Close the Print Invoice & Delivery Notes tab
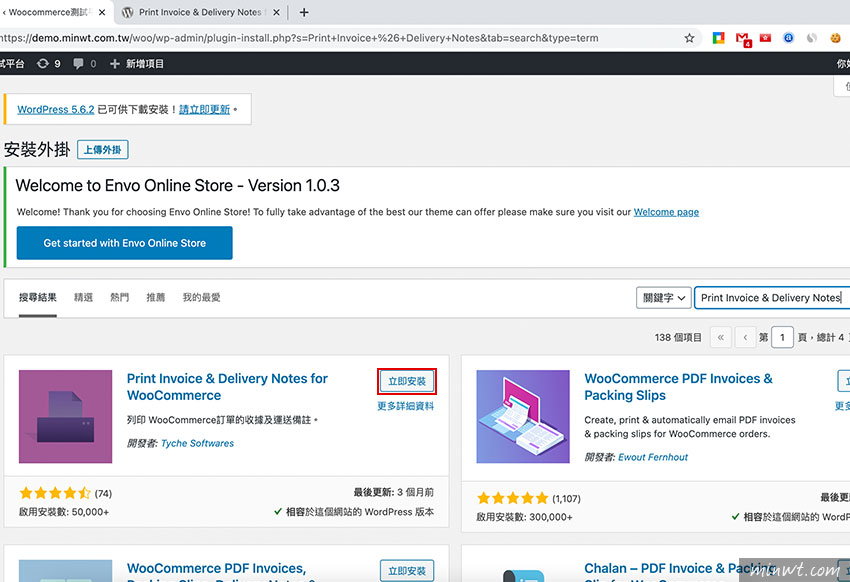The image size is (850, 582). (276, 12)
